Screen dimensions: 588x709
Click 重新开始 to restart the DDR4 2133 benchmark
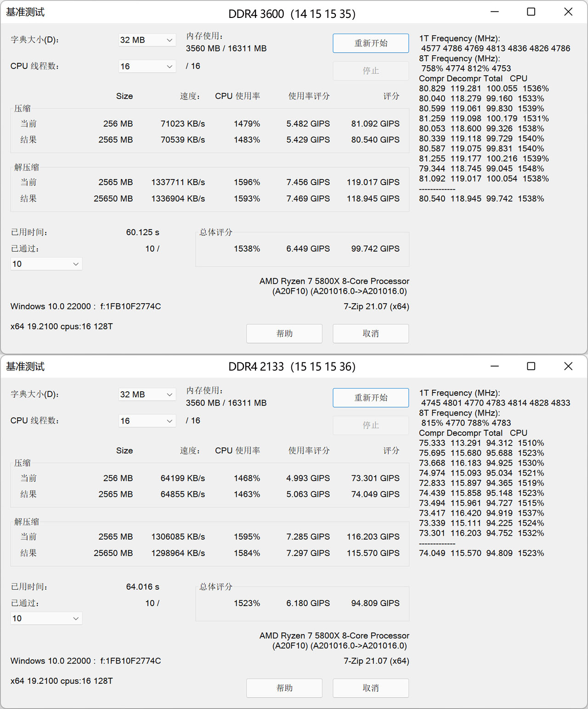370,398
